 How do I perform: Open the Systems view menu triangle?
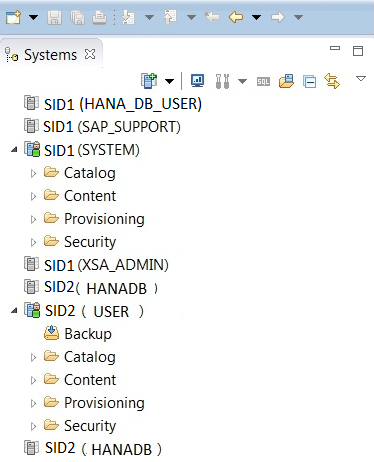click(361, 79)
